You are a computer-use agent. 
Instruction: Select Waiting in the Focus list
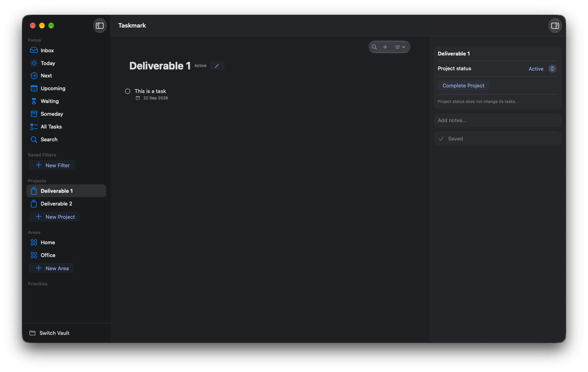pos(66,101)
